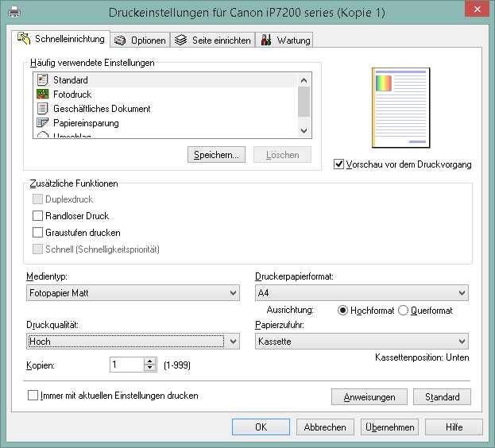495x448 pixels.
Task: Click the Seite einrichten stacked pages icon
Action: tap(181, 40)
